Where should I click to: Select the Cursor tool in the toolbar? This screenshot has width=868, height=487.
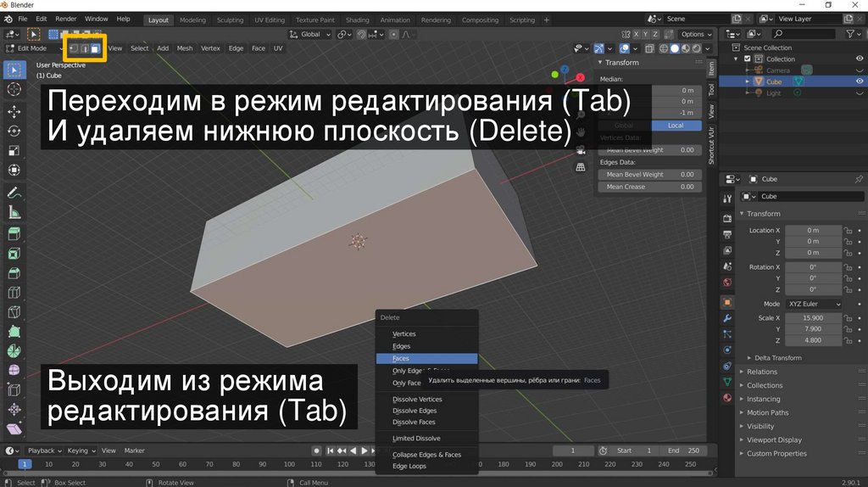click(14, 89)
